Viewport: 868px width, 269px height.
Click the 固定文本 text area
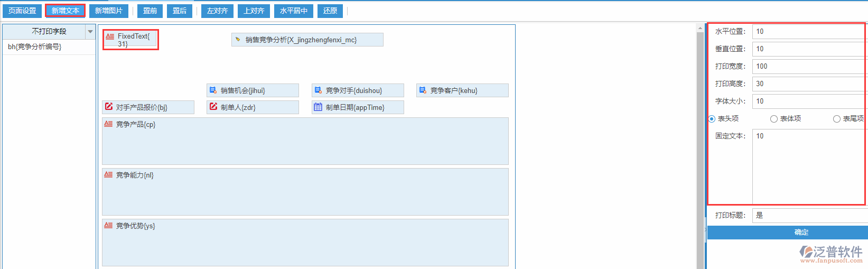pos(809,166)
